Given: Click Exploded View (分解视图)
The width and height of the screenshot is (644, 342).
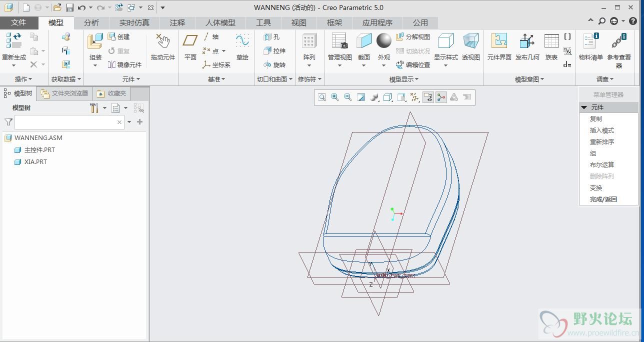Looking at the screenshot, I should click(413, 36).
